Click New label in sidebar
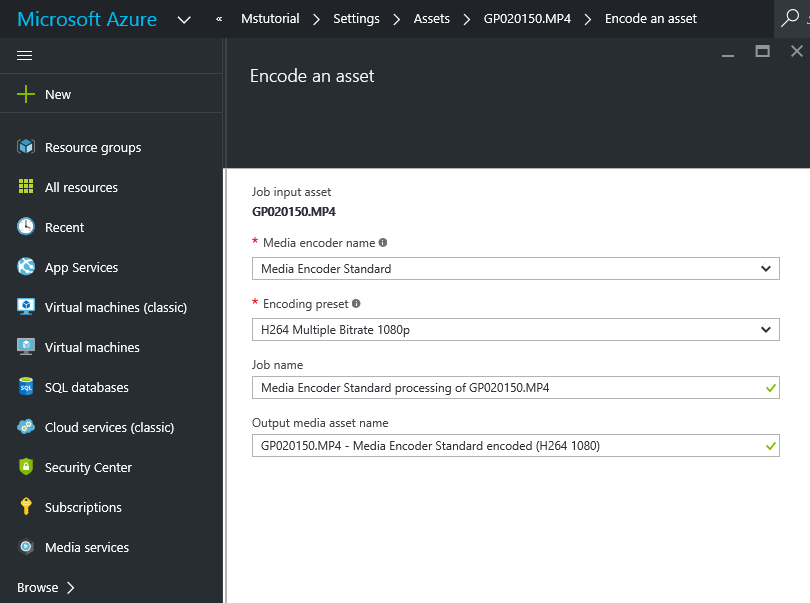Viewport: 810px width, 603px height. (58, 95)
